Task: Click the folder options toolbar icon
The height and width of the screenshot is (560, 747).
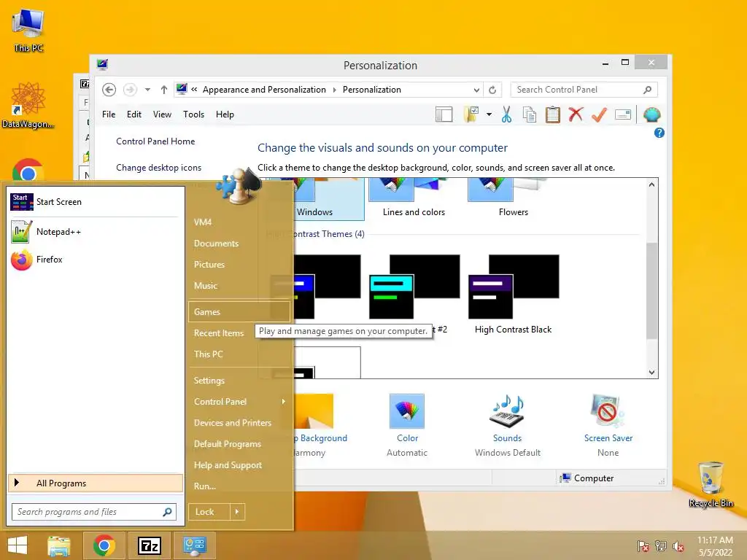Action: [x=471, y=114]
